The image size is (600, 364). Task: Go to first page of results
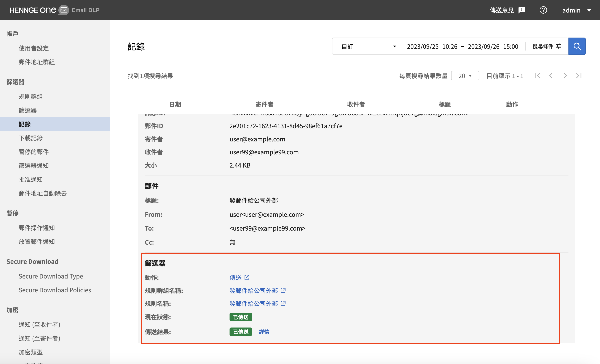[x=537, y=76]
